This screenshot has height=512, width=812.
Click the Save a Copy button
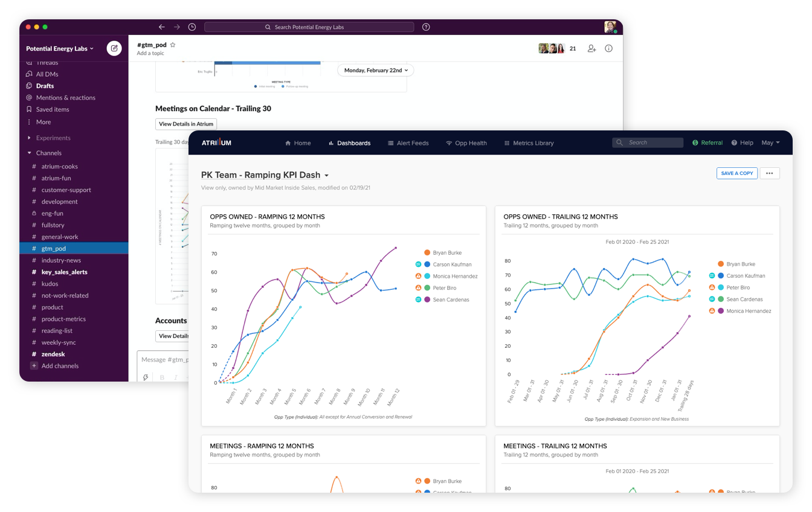737,173
